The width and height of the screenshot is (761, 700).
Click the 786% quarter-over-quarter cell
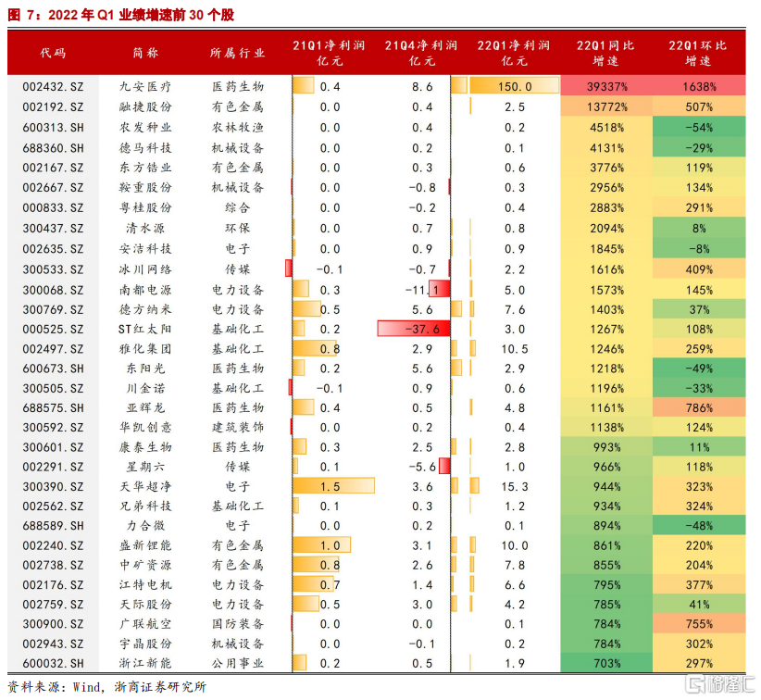point(699,407)
